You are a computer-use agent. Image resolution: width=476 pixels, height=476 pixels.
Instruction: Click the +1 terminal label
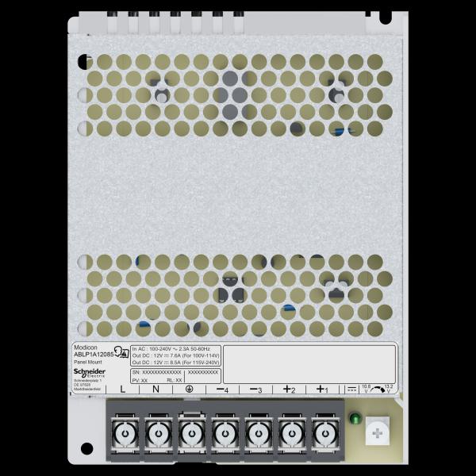(x=321, y=389)
